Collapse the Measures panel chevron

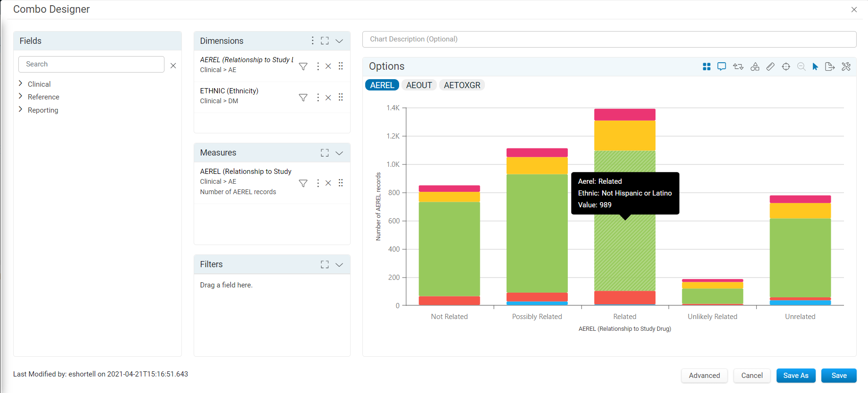339,153
